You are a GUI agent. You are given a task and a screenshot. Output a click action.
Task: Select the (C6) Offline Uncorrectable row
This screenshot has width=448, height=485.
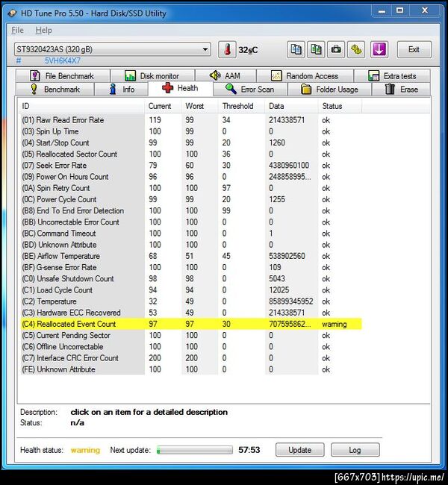191,347
